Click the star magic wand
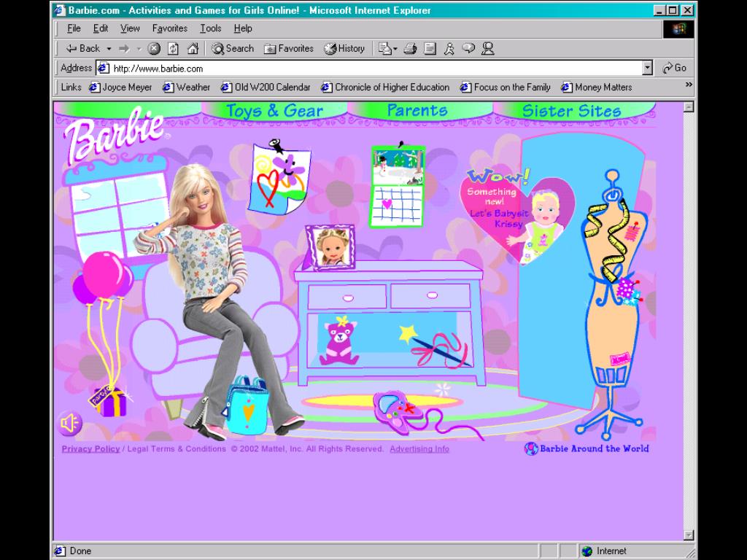This screenshot has width=747, height=560. click(x=436, y=346)
